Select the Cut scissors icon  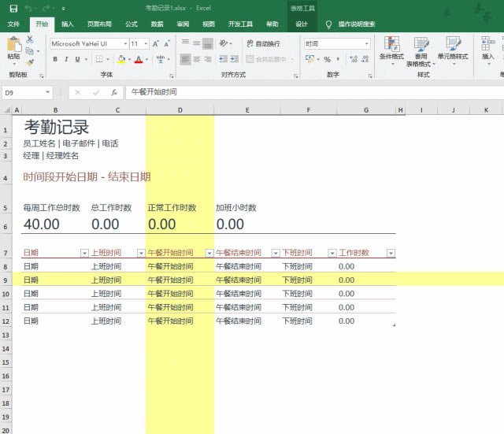tap(30, 39)
